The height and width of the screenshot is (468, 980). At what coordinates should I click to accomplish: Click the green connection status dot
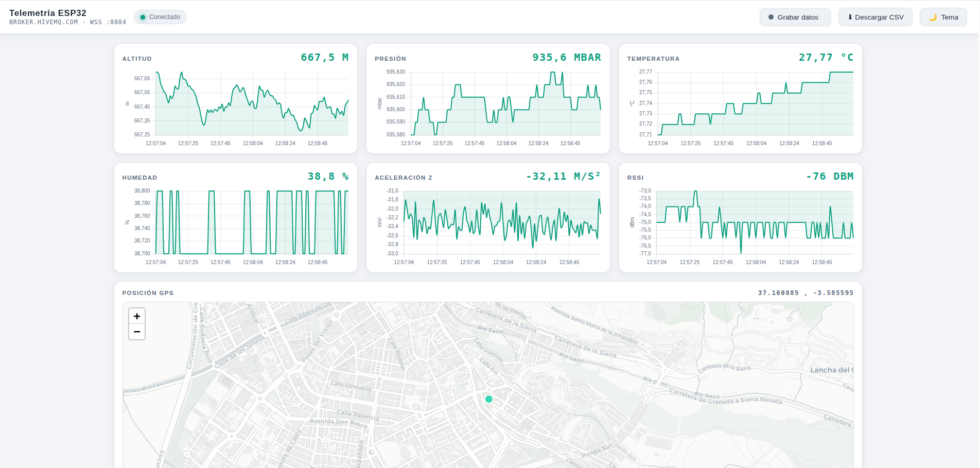(143, 17)
